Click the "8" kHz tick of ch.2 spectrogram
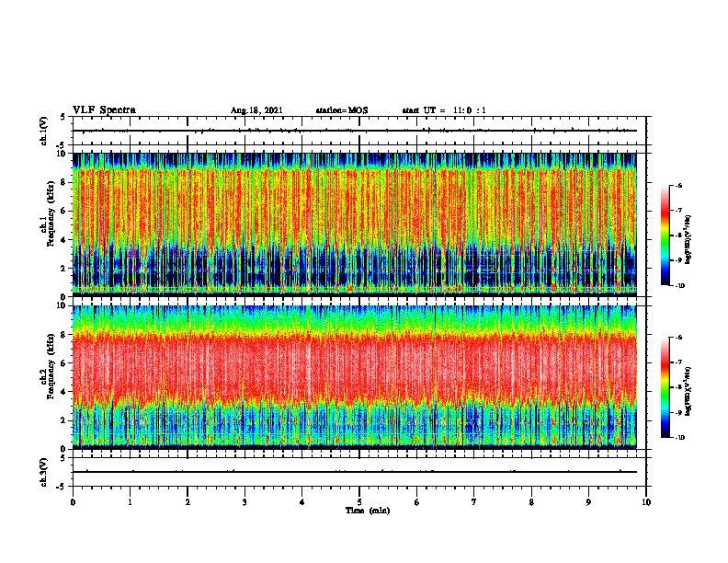The image size is (728, 563). tap(64, 335)
